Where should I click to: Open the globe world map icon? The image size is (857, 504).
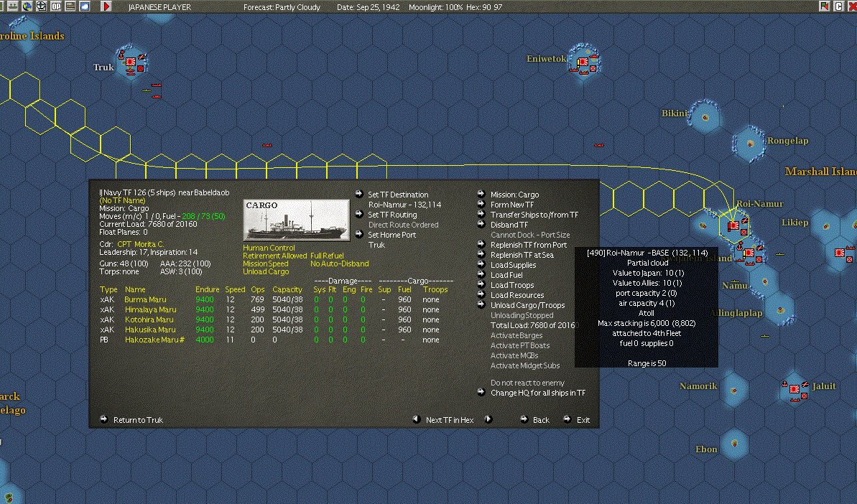tap(27, 6)
